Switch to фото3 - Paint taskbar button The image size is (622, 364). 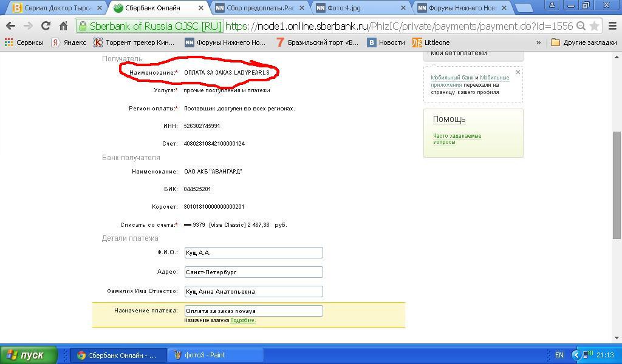pos(215,356)
